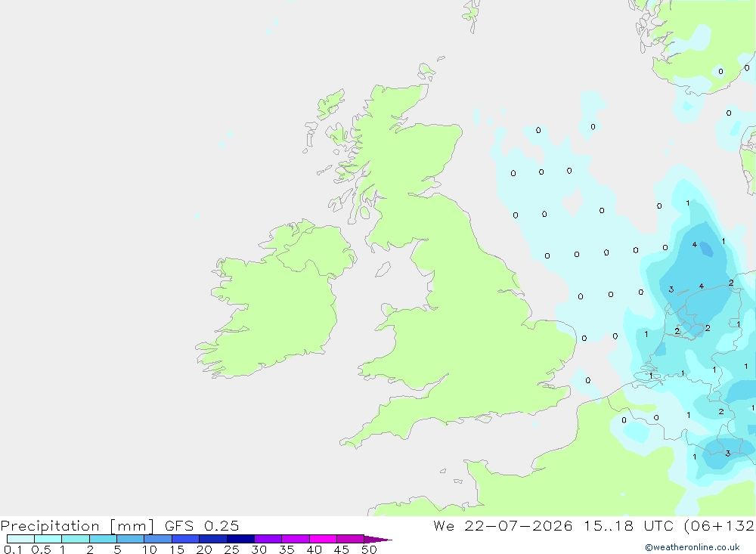Click the legend scale label '50'
The height and width of the screenshot is (554, 756).
click(x=369, y=549)
